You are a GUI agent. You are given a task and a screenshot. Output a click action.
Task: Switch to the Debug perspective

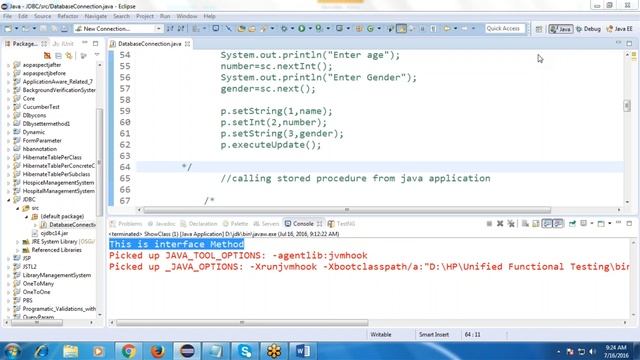pyautogui.click(x=589, y=29)
